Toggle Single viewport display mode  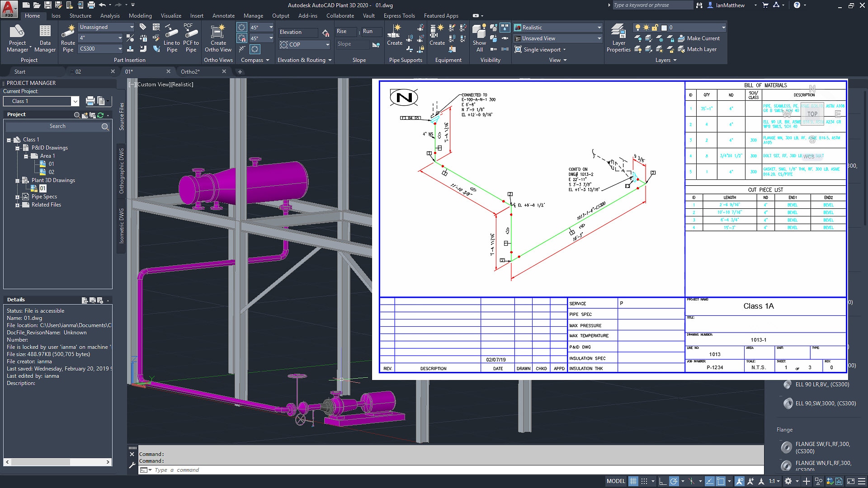click(539, 49)
